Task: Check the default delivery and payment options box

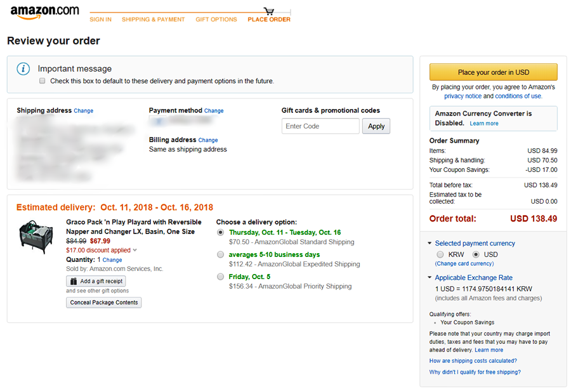Action: click(43, 81)
